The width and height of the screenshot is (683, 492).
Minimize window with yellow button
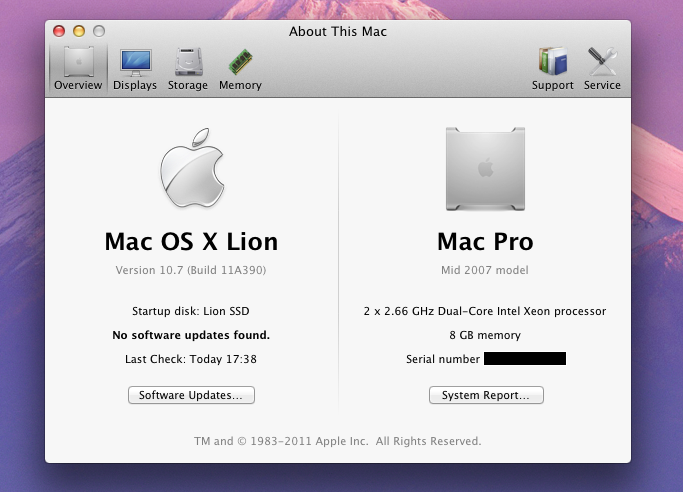(x=79, y=31)
